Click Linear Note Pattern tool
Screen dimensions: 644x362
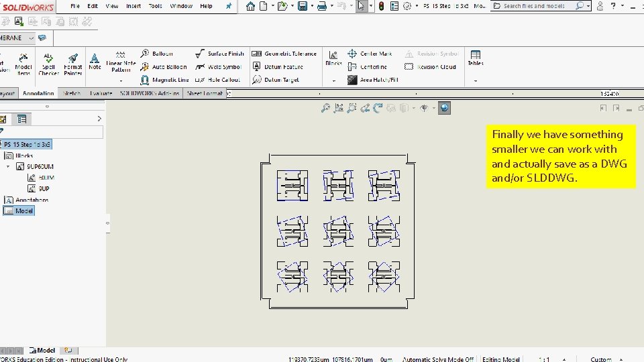[120, 61]
